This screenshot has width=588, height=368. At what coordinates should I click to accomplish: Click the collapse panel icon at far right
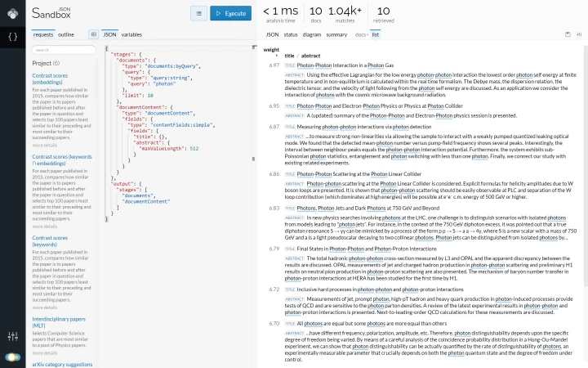click(x=579, y=34)
